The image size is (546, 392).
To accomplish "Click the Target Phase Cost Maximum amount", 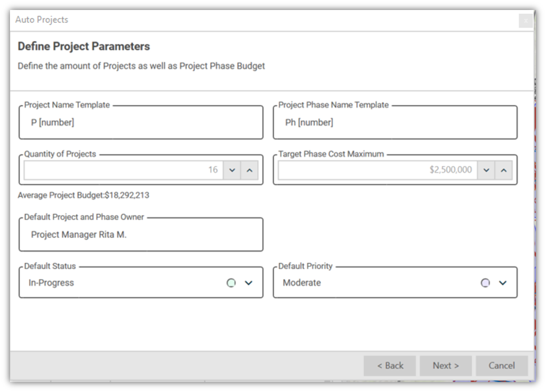I will (x=377, y=170).
